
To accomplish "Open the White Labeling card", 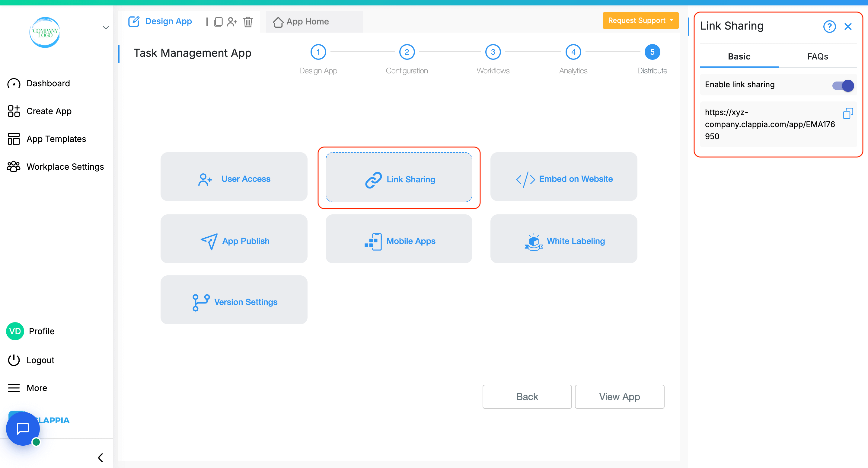I will click(x=564, y=239).
